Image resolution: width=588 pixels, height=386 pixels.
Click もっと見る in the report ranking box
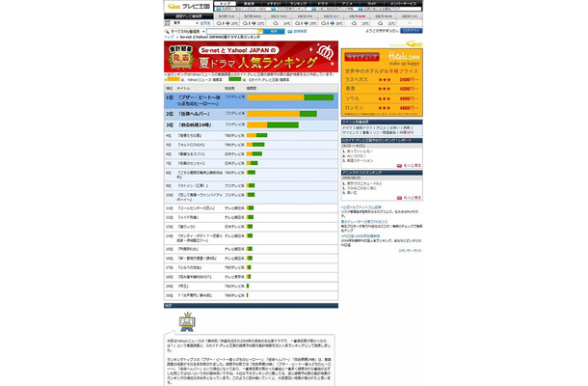point(412,166)
